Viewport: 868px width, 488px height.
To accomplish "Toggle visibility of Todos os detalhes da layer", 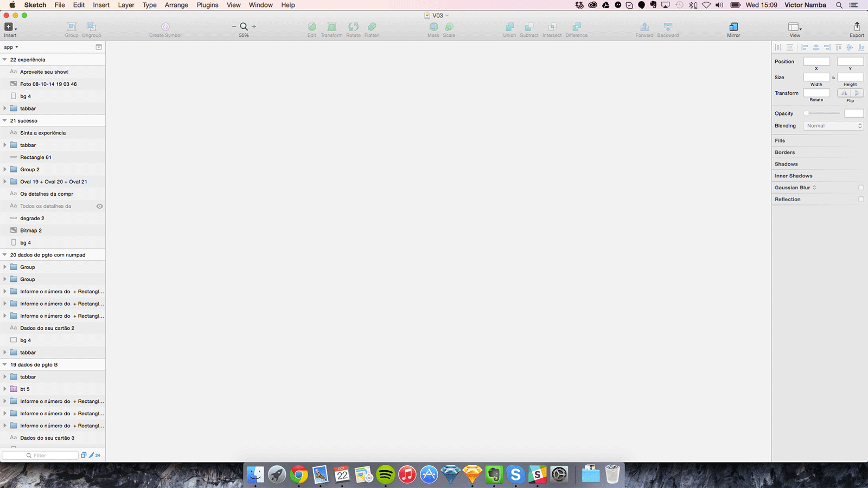I will [x=100, y=206].
